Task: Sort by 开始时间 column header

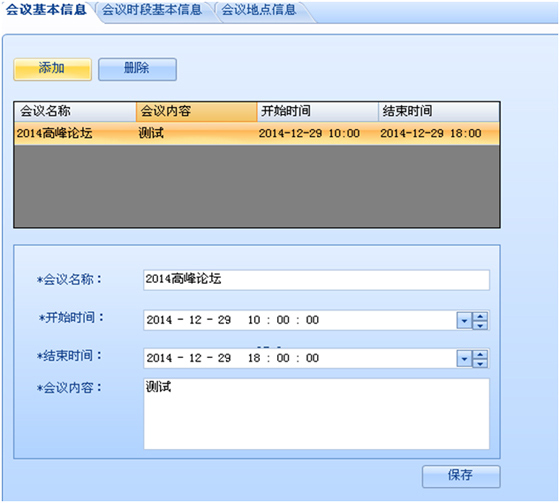Action: (x=318, y=111)
